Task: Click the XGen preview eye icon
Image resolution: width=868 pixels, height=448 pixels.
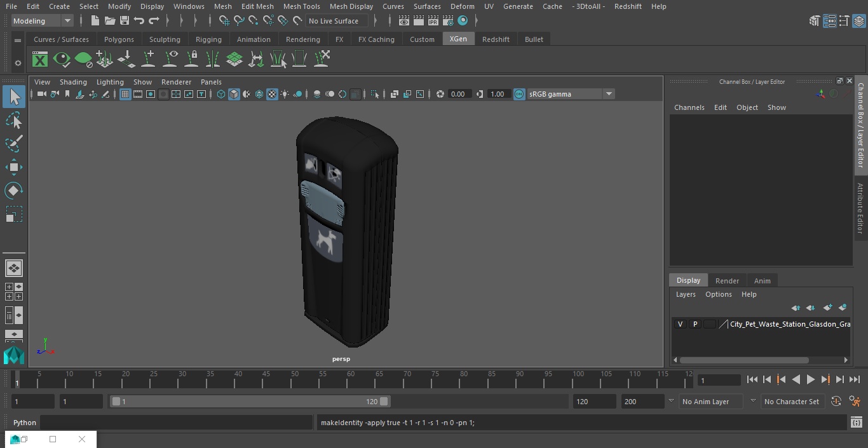Action: tap(62, 60)
